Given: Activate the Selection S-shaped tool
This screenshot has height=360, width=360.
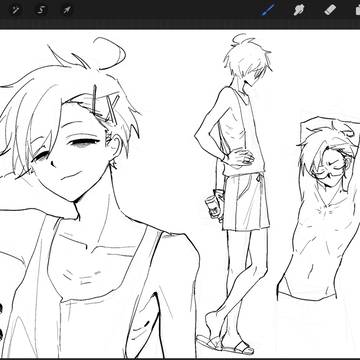Looking at the screenshot, I should pyautogui.click(x=41, y=10).
